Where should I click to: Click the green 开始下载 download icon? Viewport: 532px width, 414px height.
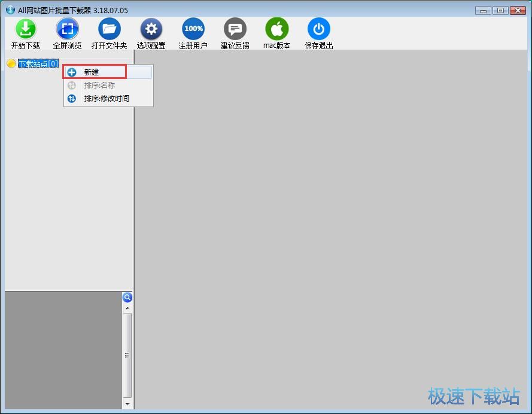(x=26, y=29)
